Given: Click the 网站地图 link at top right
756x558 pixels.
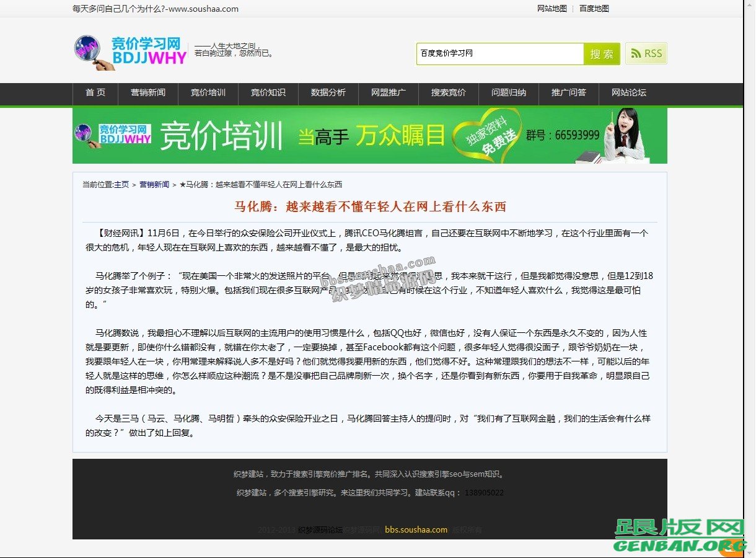Looking at the screenshot, I should pos(553,9).
